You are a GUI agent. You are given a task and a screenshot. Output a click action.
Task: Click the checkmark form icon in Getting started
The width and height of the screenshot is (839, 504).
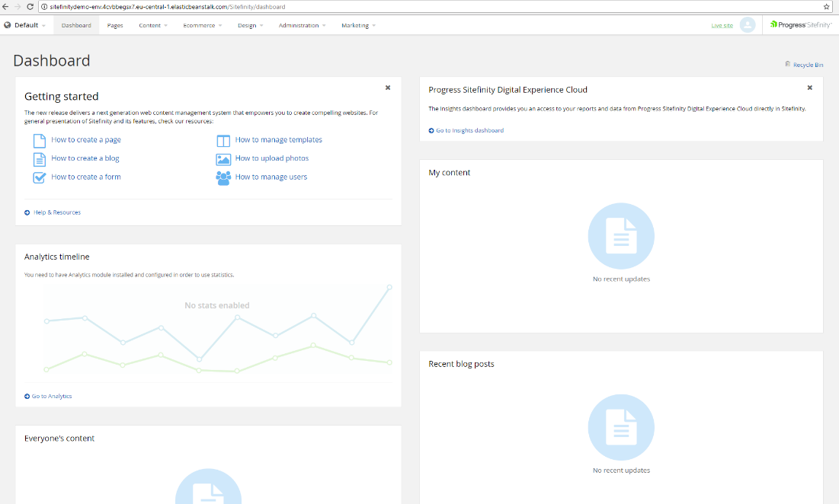[x=39, y=177]
